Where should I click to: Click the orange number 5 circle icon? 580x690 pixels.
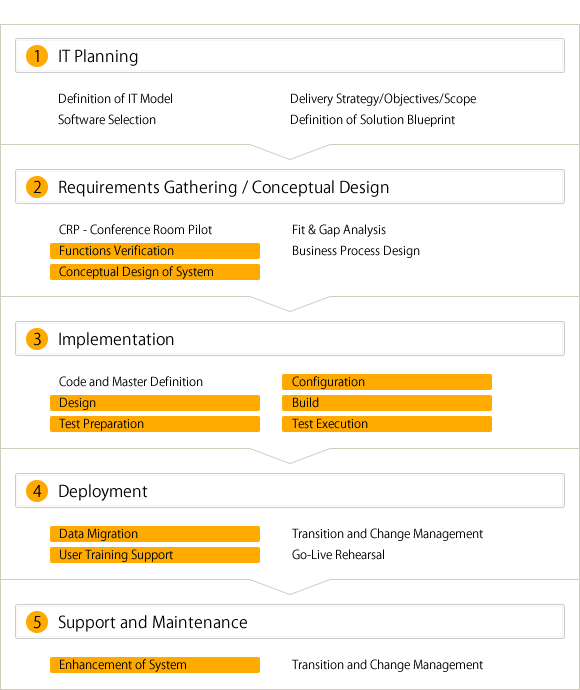pyautogui.click(x=37, y=622)
